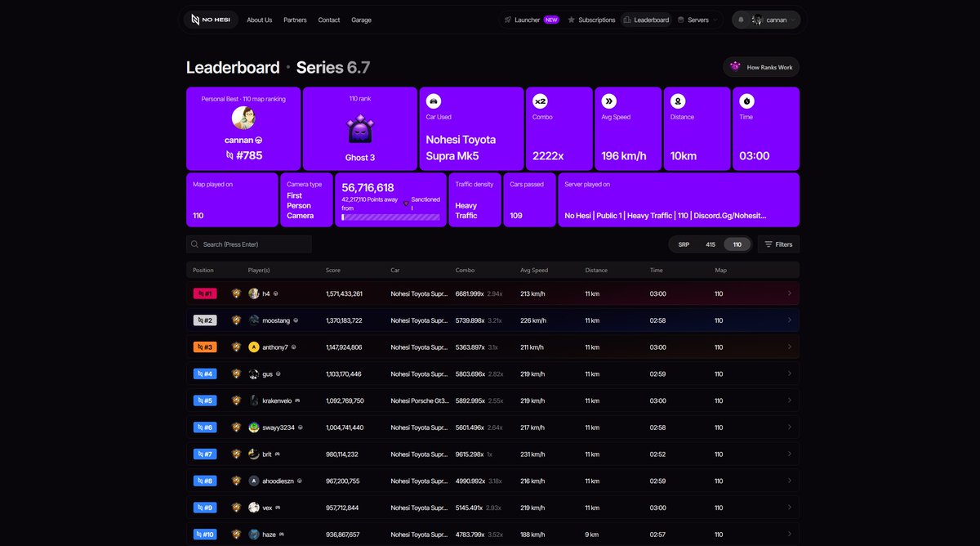Click the stopwatch icon above Time
This screenshot has width=980, height=546.
click(746, 101)
